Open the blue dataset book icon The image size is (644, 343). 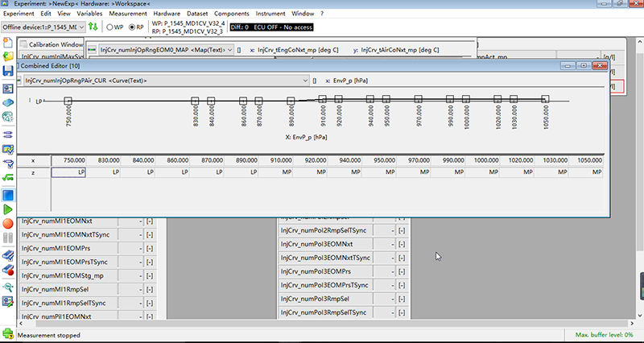point(8,103)
